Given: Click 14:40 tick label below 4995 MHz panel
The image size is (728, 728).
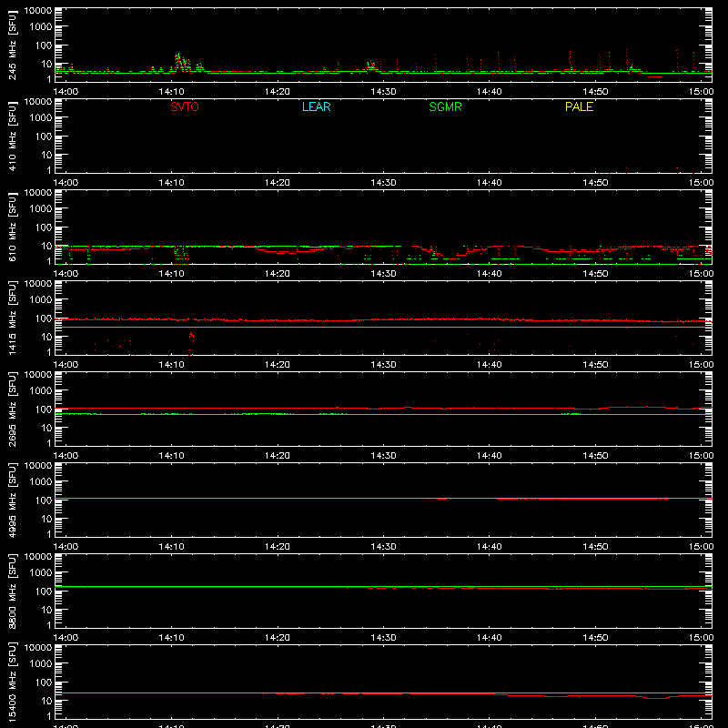Looking at the screenshot, I should pos(489,547).
